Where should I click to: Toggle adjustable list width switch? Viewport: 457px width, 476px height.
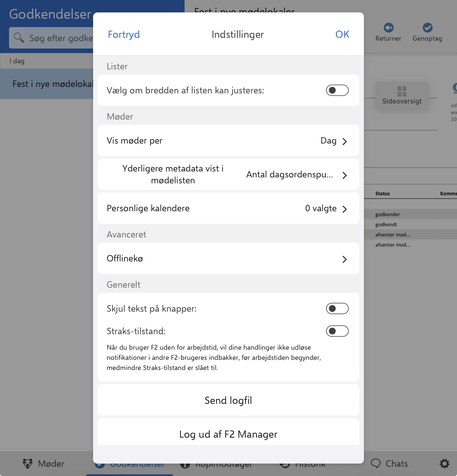(x=337, y=90)
